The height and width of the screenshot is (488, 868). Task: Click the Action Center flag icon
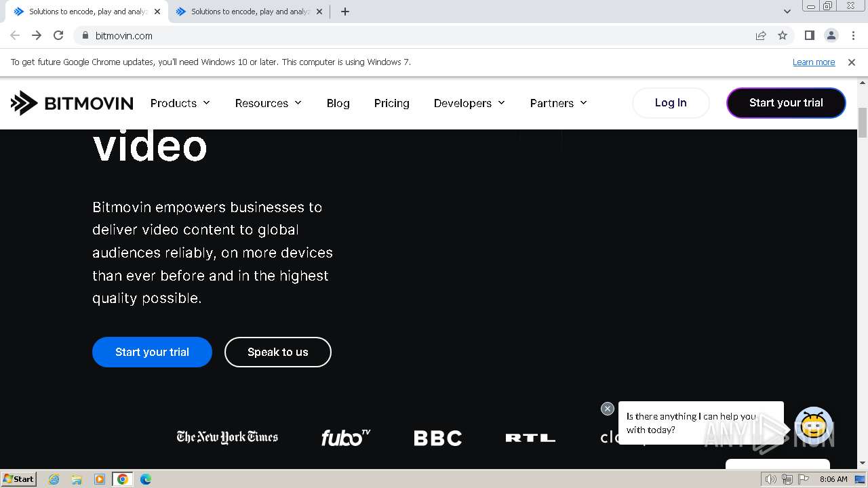click(x=802, y=479)
